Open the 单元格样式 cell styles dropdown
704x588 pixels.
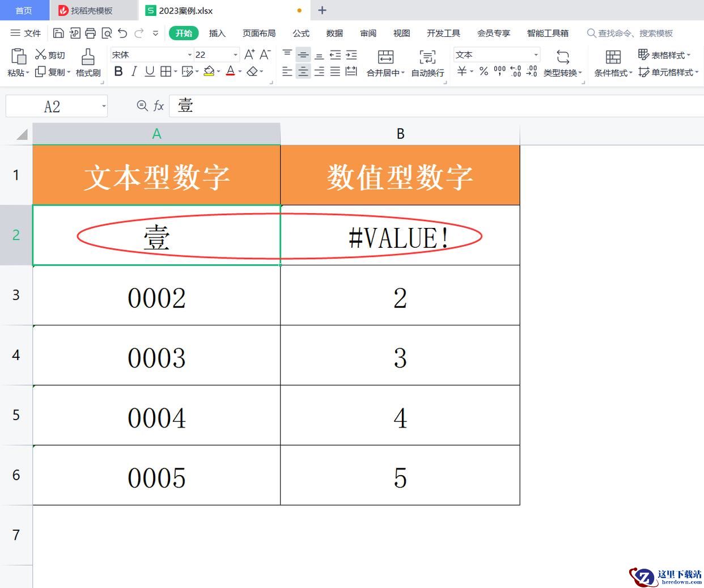[x=668, y=72]
